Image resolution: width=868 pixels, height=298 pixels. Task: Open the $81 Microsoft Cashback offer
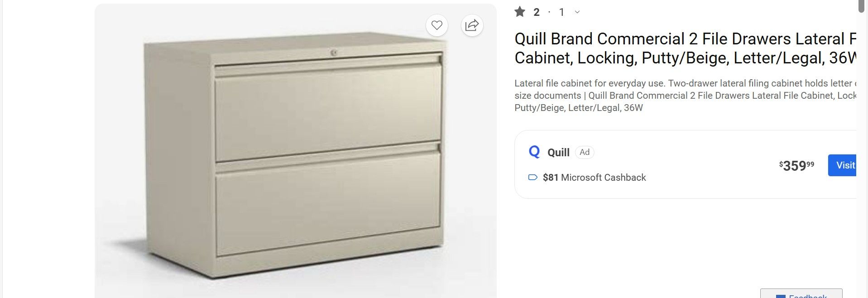pos(594,178)
